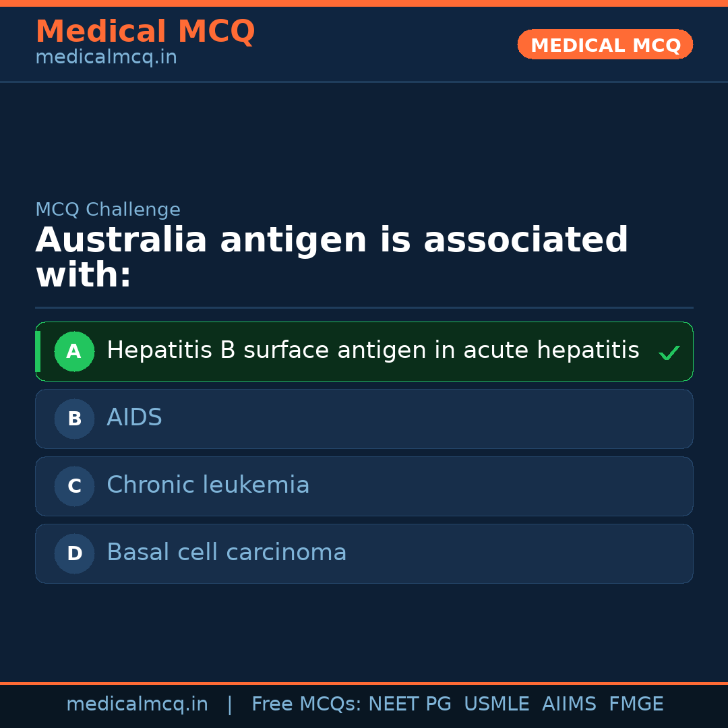The width and height of the screenshot is (728, 728).
Task: Open the medicalmcq.in link below the header title
Action: point(106,58)
